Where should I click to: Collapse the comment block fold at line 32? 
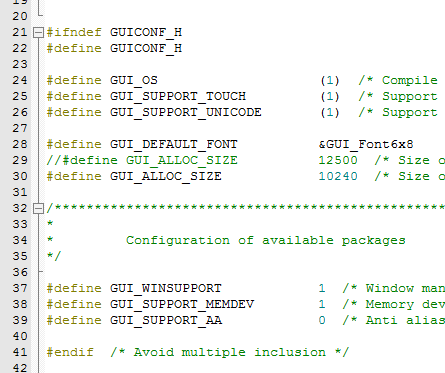[x=39, y=208]
